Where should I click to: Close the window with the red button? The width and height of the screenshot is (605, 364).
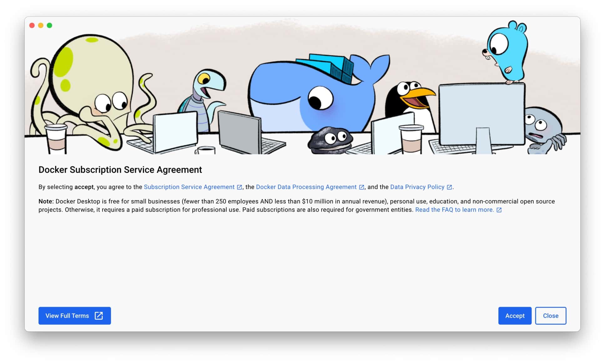pos(32,25)
